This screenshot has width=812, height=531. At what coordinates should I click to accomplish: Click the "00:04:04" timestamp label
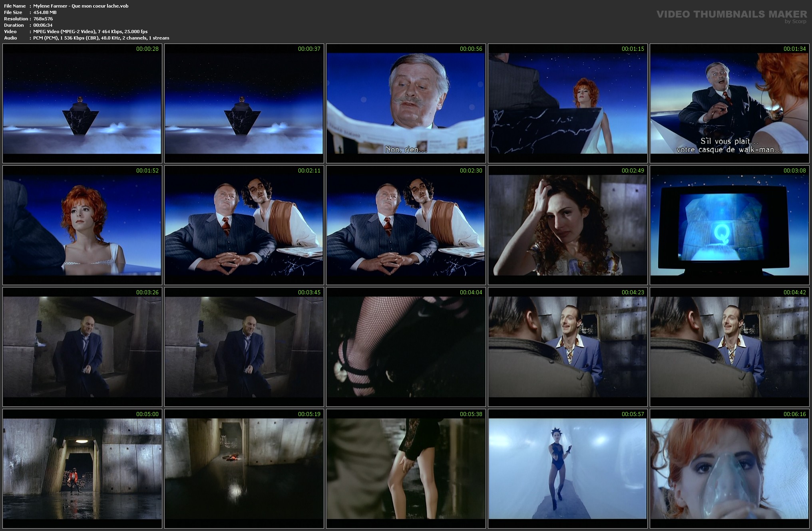(x=471, y=292)
